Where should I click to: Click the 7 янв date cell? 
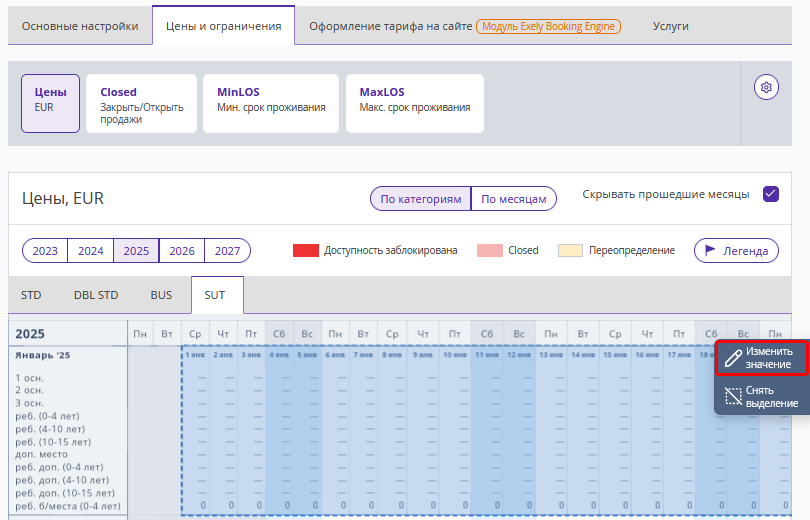pos(363,355)
